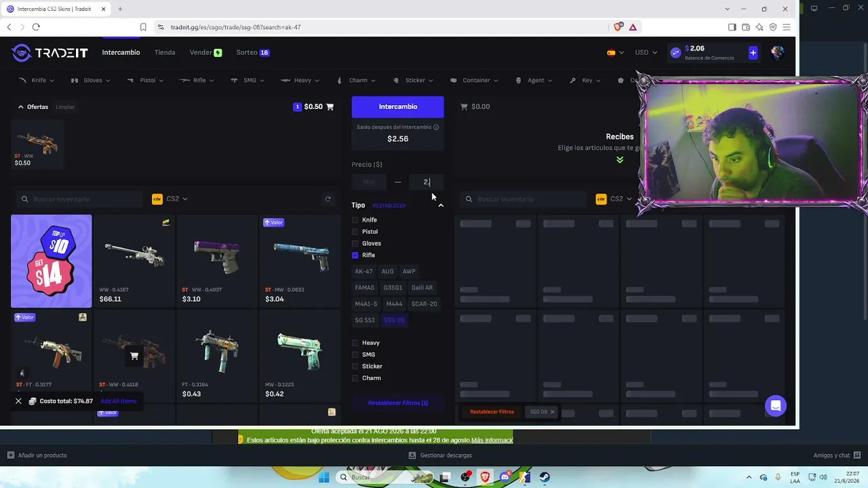
Task: Click the Brave browser taskbar icon
Action: (x=486, y=477)
